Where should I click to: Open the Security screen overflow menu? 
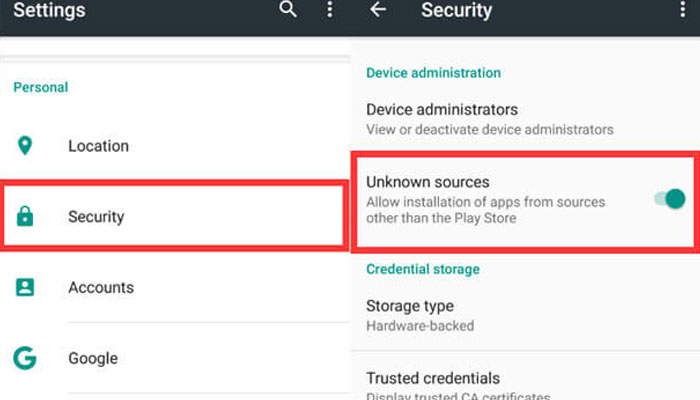(682, 9)
